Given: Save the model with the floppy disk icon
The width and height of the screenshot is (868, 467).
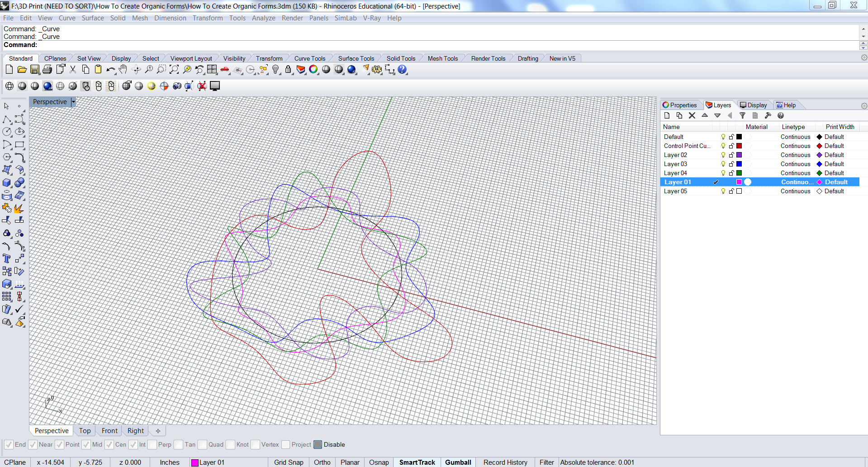Looking at the screenshot, I should pos(34,70).
